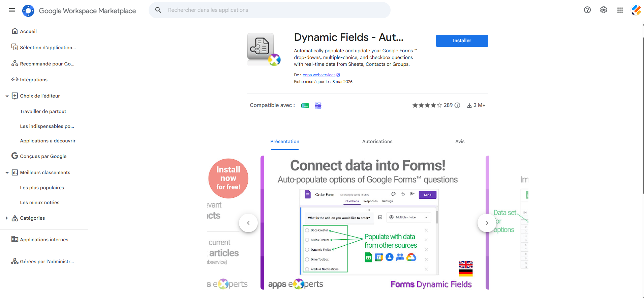Image resolution: width=644 pixels, height=298 pixels.
Task: Click the Dynamic Fields app icon
Action: click(x=264, y=49)
